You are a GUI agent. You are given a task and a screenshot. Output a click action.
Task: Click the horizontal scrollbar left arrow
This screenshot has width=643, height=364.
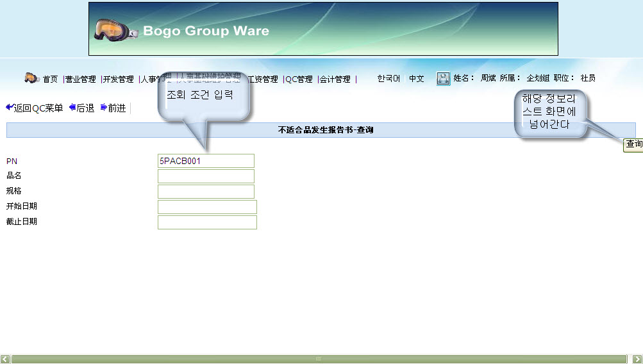5,359
